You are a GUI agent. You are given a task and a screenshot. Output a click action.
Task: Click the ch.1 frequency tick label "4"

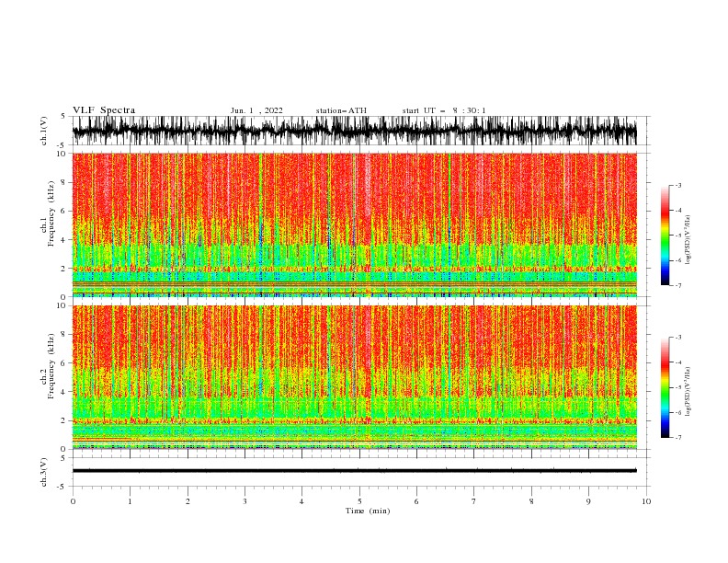(64, 240)
